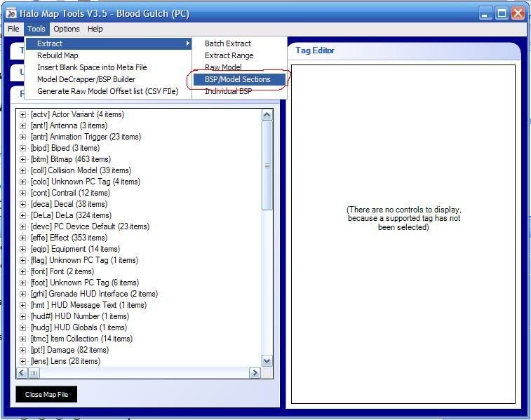This screenshot has width=531, height=420.
Task: Select [bitm] Bitmap (463 items) label
Action: pos(71,159)
